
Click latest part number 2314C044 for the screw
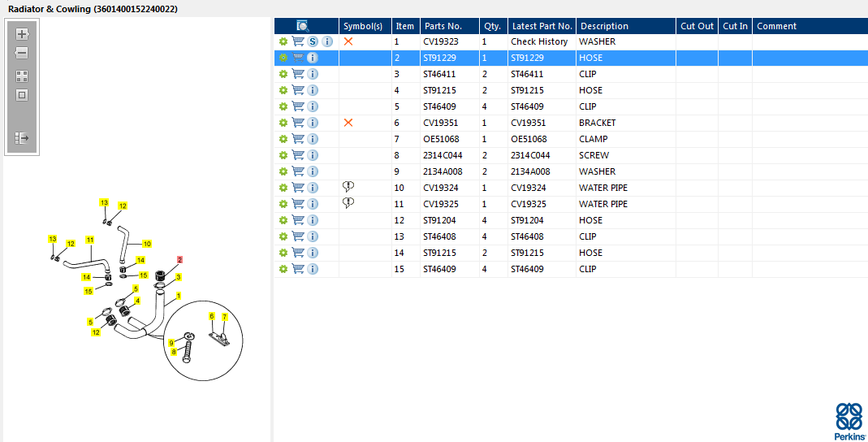pos(530,155)
